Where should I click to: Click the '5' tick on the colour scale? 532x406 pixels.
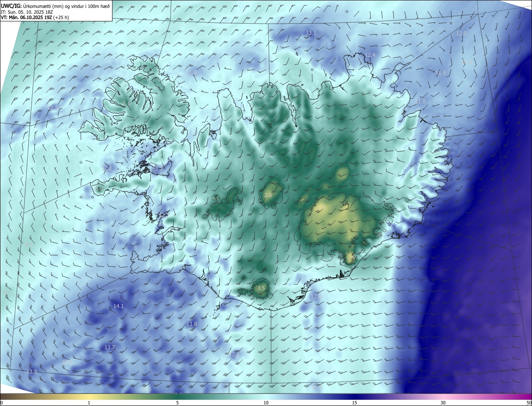point(177,403)
